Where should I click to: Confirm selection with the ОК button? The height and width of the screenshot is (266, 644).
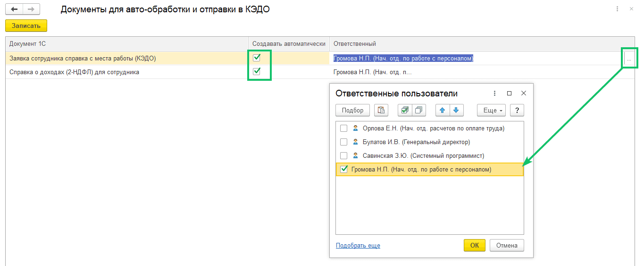(x=475, y=245)
